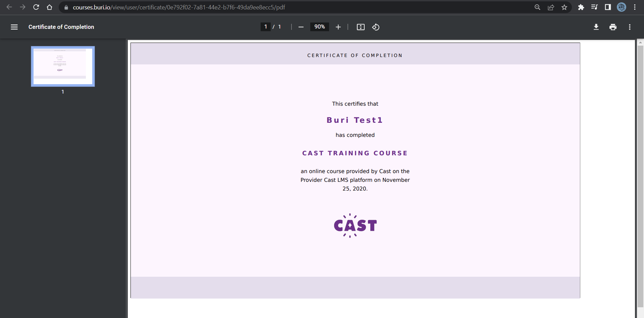Viewport: 644px width, 318px height.
Task: Open PDF viewer more actions menu
Action: [630, 27]
